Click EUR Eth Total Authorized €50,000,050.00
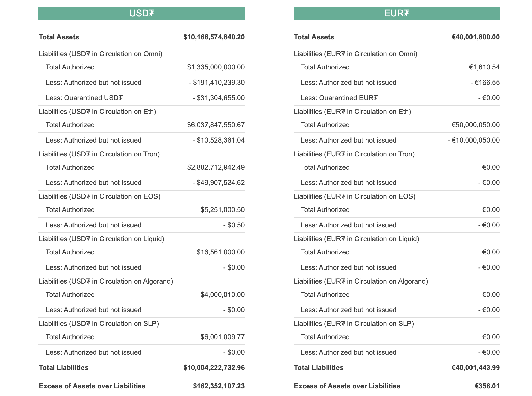Viewport: 532px width, 396px height. point(476,125)
